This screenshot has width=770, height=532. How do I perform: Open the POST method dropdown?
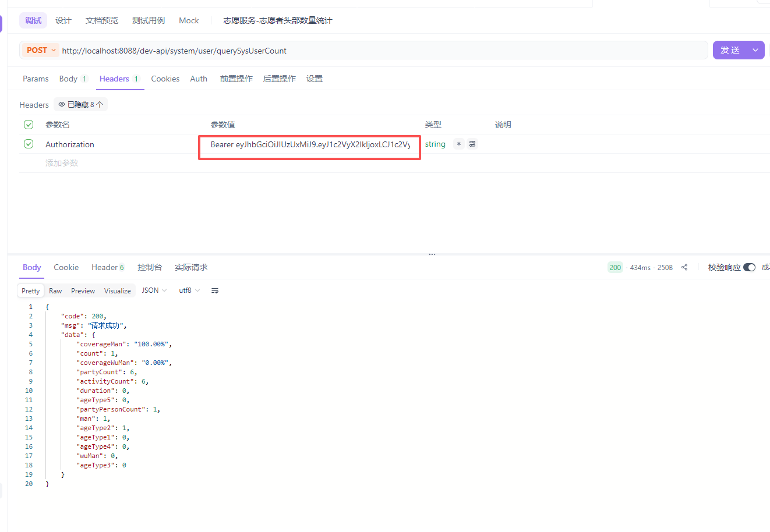pos(41,51)
